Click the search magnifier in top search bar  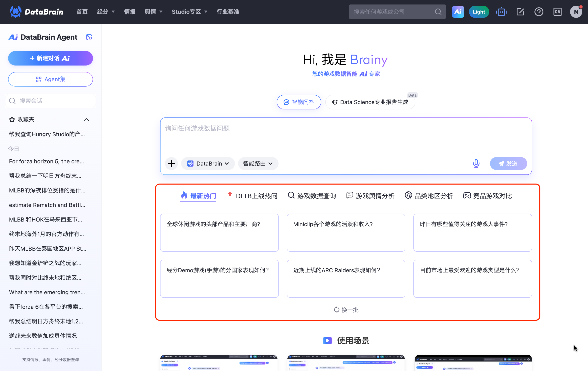pos(438,12)
